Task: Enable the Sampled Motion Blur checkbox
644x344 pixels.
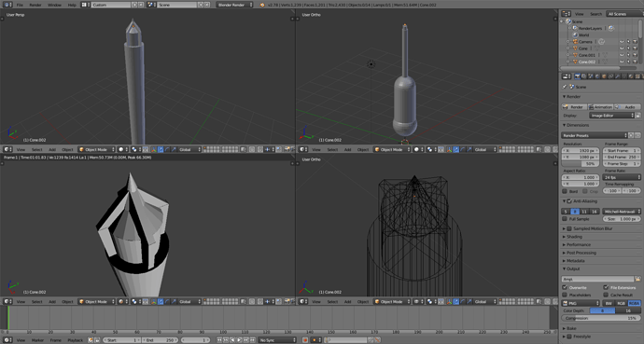Action: pos(569,228)
